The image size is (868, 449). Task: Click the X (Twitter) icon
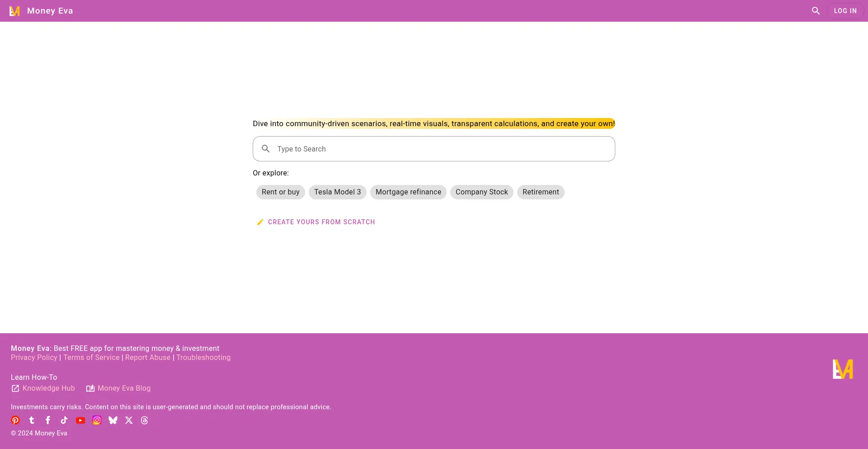[x=129, y=420]
